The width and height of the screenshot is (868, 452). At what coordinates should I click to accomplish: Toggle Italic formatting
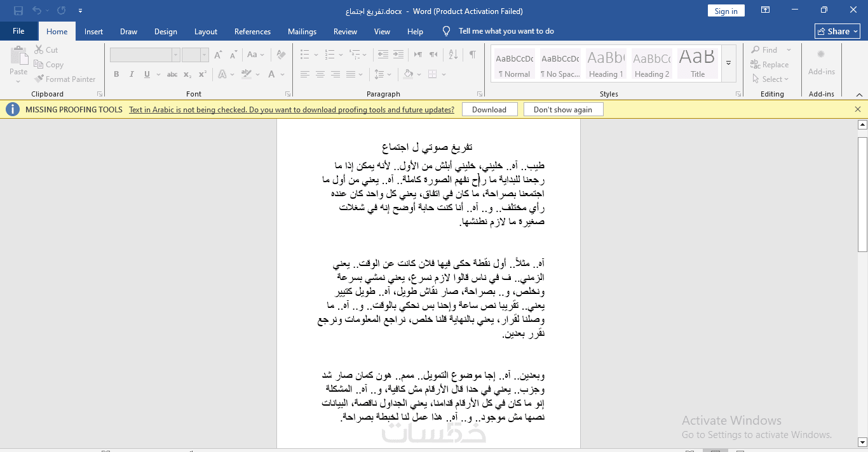pos(132,74)
